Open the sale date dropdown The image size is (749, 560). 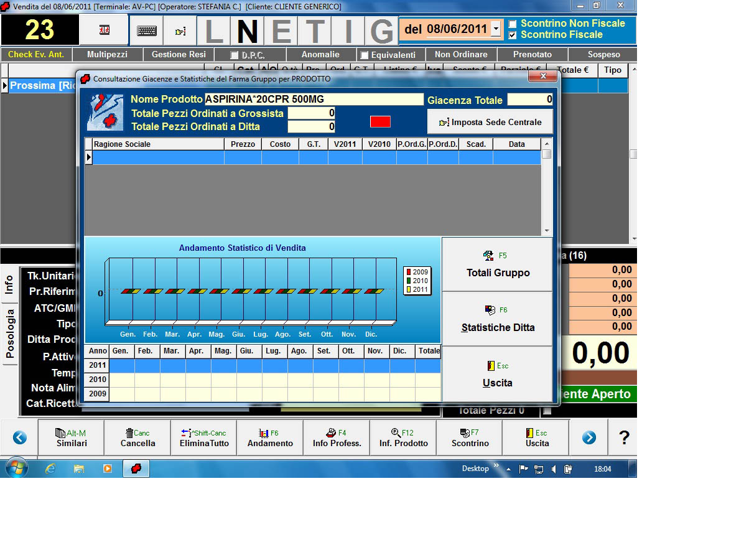coord(496,29)
